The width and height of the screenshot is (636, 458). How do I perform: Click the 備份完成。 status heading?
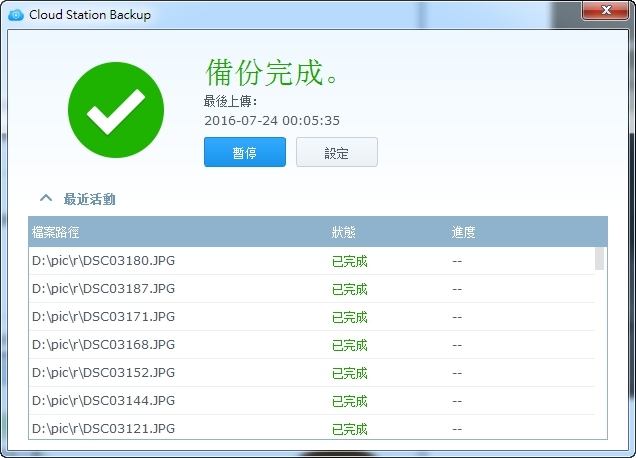[271, 72]
